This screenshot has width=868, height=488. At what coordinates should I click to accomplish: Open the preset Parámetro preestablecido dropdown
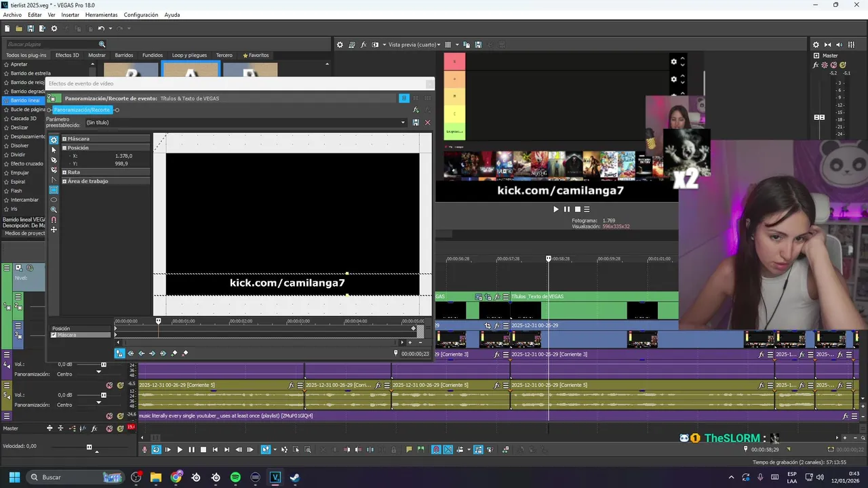(x=403, y=123)
